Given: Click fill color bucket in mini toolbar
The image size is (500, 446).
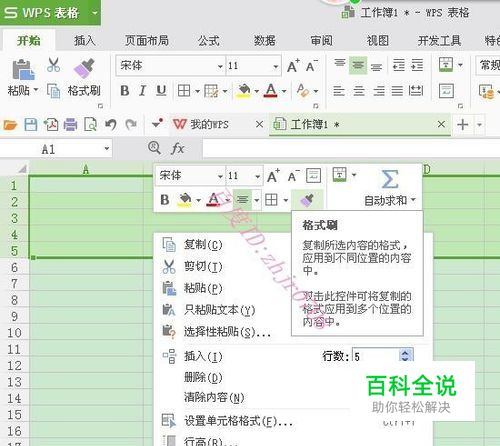Looking at the screenshot, I should coord(184,200).
